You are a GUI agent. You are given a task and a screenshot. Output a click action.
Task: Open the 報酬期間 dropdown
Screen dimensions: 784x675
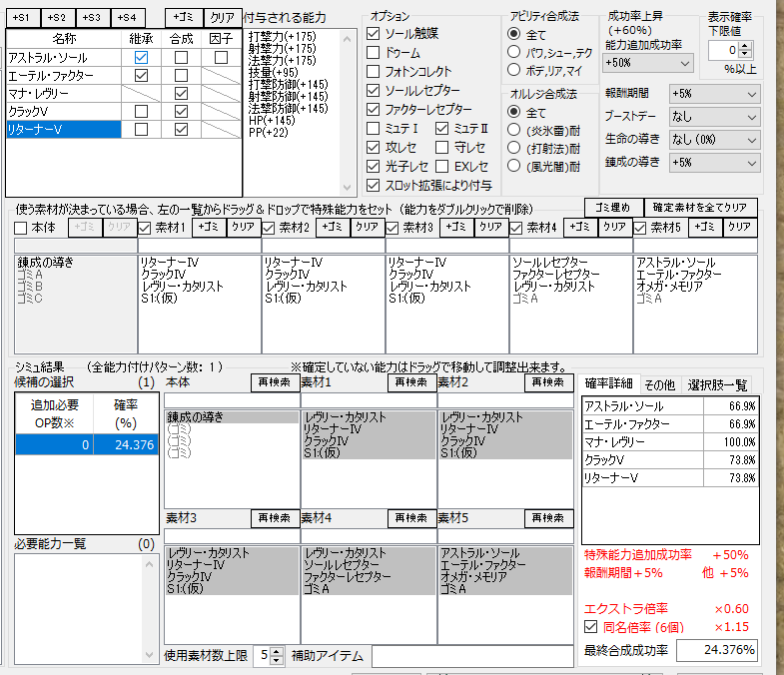pyautogui.click(x=714, y=94)
